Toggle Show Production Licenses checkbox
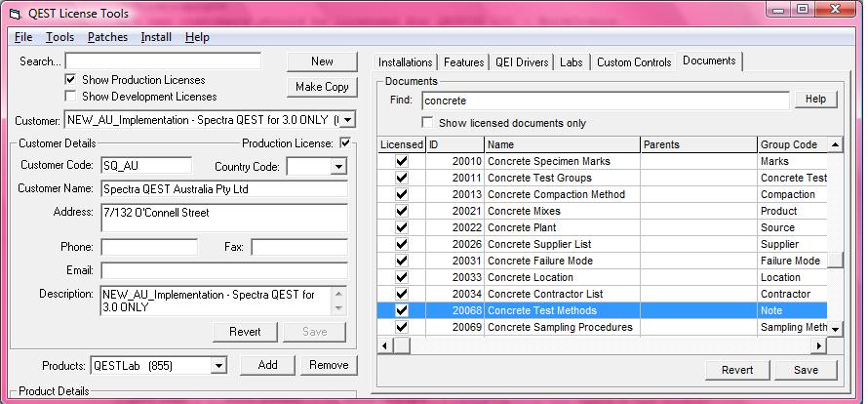 pyautogui.click(x=70, y=79)
